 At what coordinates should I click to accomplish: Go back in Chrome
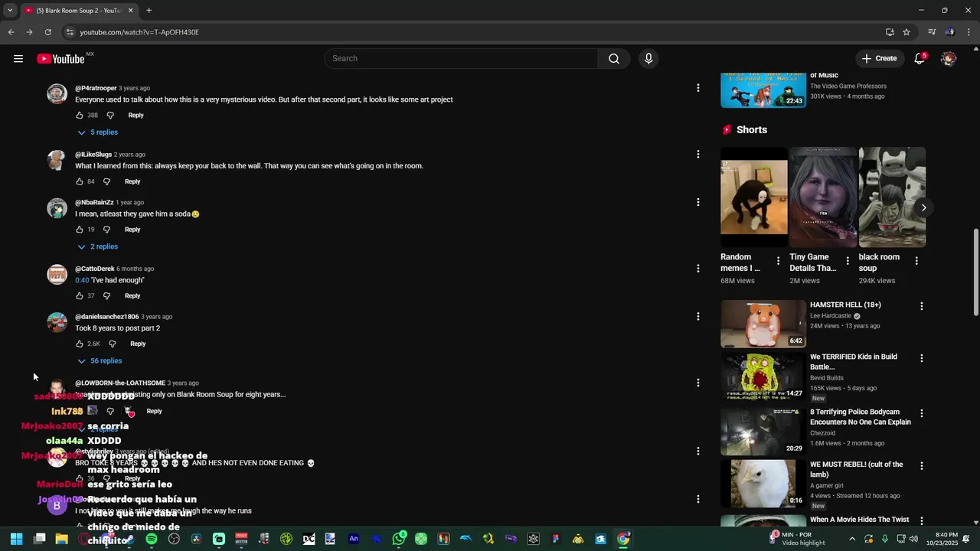[11, 32]
